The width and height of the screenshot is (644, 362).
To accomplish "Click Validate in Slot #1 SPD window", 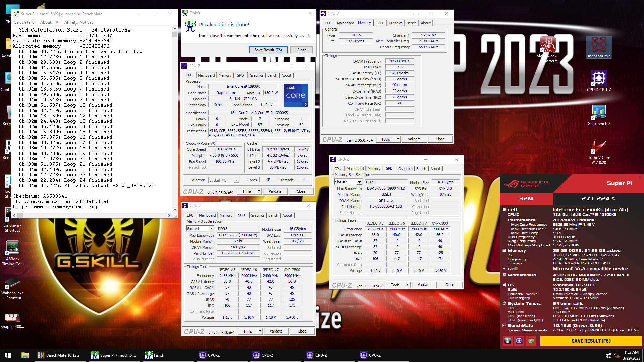I will click(276, 331).
